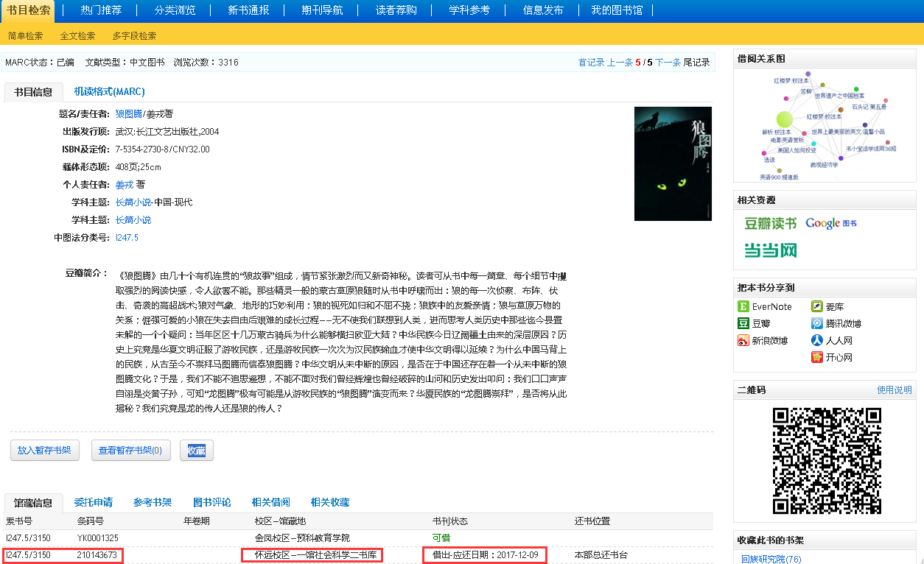924x564 pixels.
Task: Switch to the 委托申请 tab
Action: pyautogui.click(x=94, y=502)
